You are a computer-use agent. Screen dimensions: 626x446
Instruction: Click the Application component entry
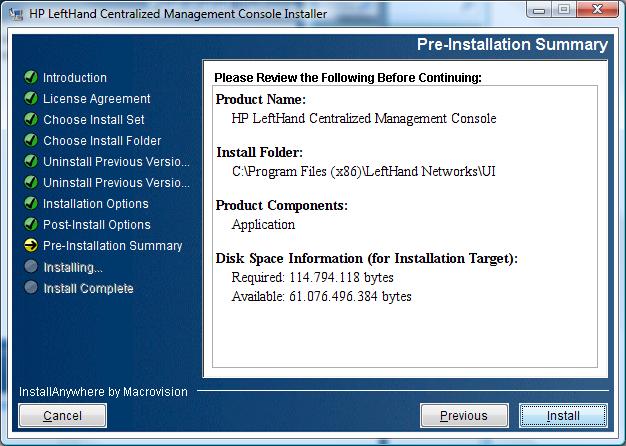click(x=263, y=224)
